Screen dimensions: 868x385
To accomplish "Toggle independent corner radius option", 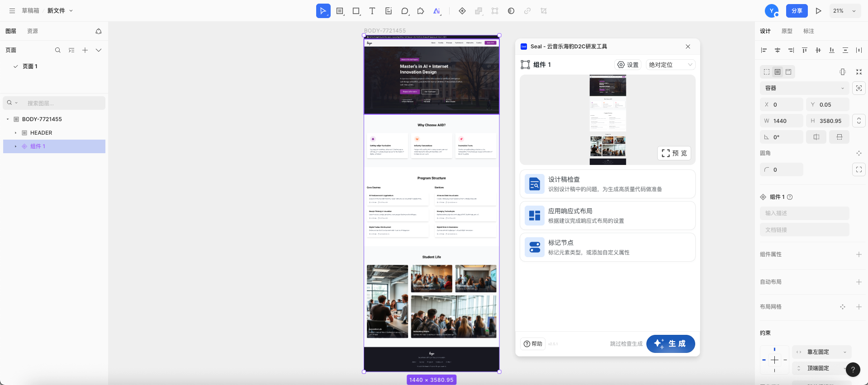I will [859, 169].
